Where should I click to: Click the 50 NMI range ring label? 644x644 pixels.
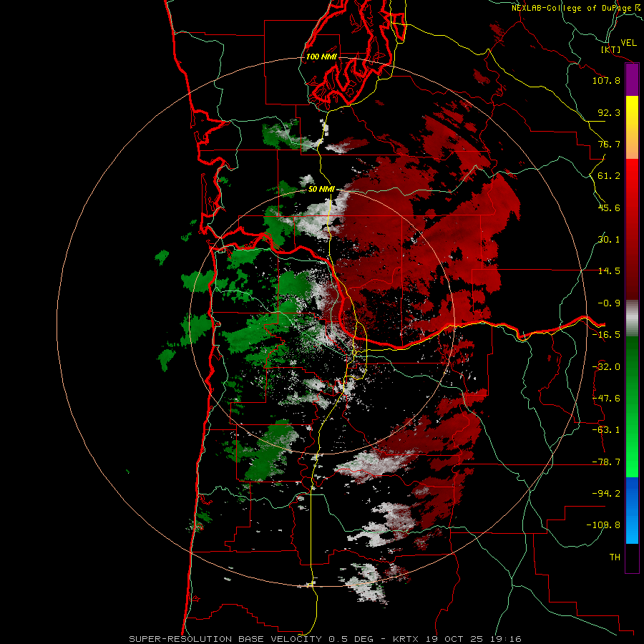tap(321, 189)
